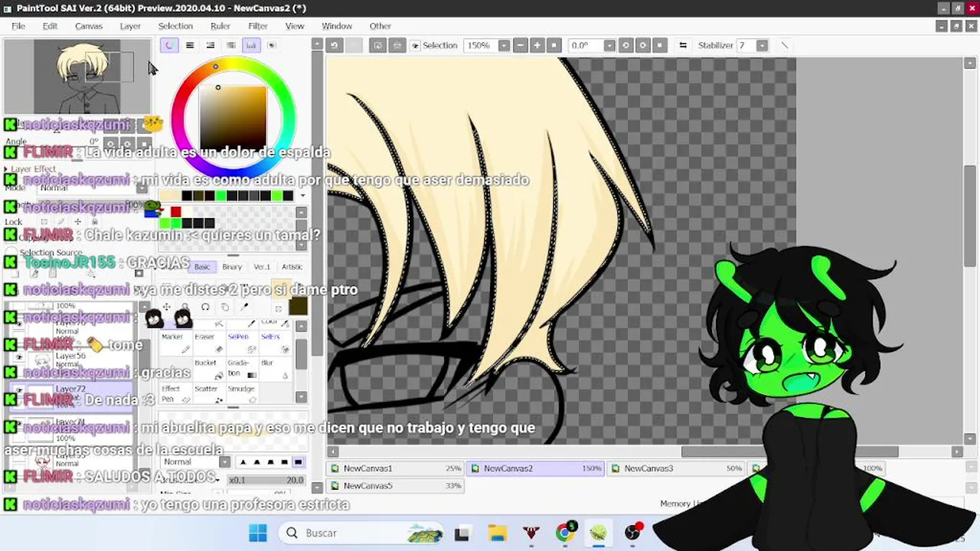Rotate the canvas clockwise
Image resolution: width=980 pixels, height=551 pixels.
point(642,45)
